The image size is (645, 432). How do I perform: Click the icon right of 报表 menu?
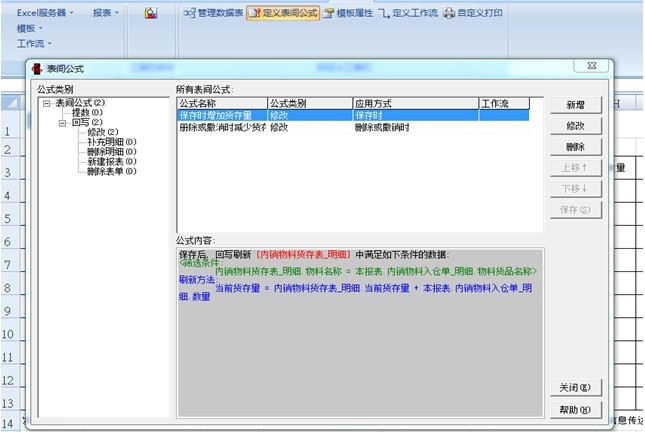[150, 13]
